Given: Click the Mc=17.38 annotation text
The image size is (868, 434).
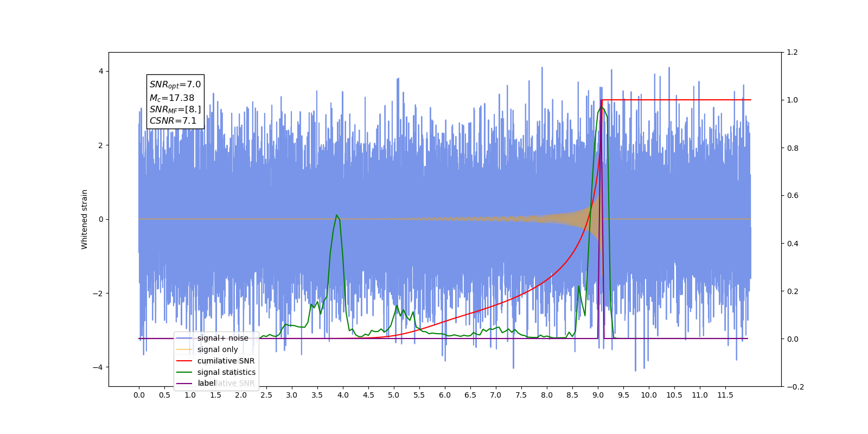Looking at the screenshot, I should pyautogui.click(x=172, y=98).
